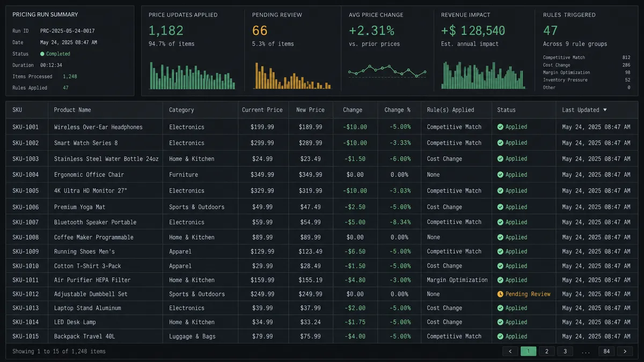Click the -$6.50 change cell

pos(355,252)
